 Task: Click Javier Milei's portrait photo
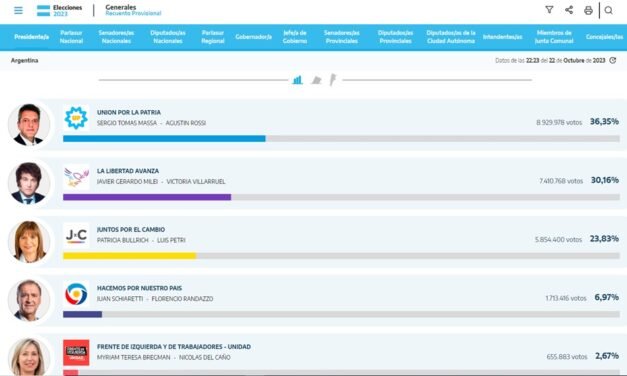29,183
